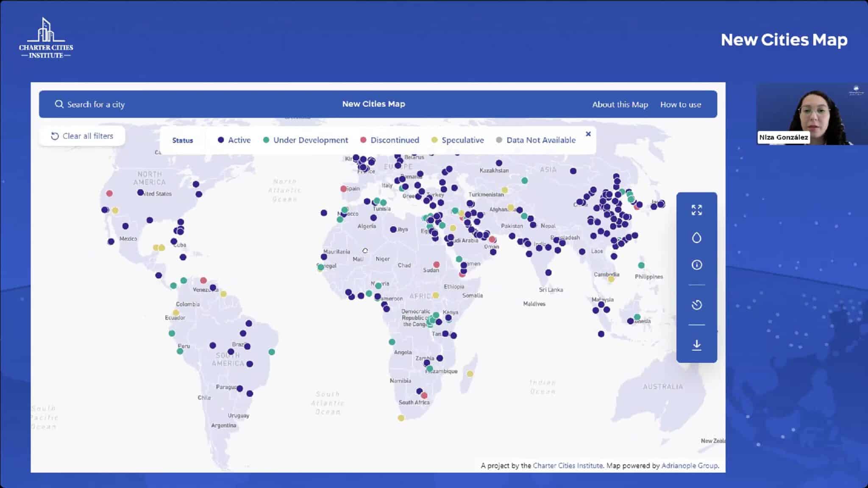Click the reset view history icon
868x488 pixels.
(696, 305)
